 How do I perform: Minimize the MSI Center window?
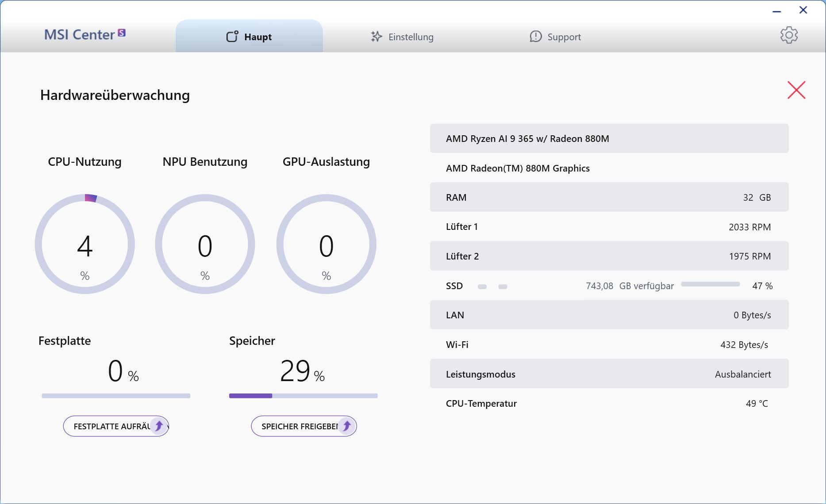pyautogui.click(x=776, y=11)
